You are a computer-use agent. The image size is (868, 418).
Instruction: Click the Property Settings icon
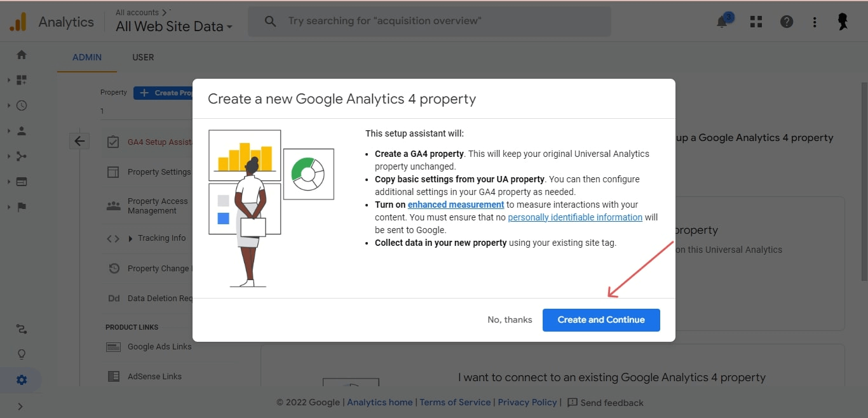point(113,172)
